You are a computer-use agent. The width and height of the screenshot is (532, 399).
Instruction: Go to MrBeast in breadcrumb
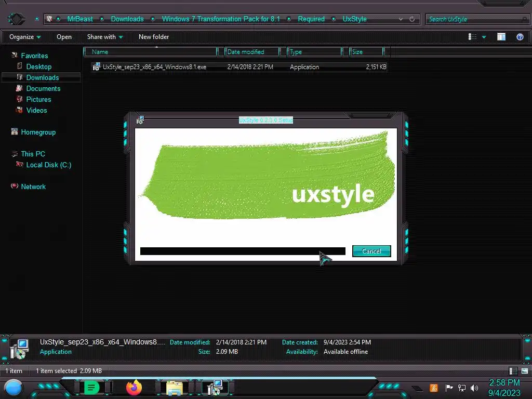click(x=79, y=19)
